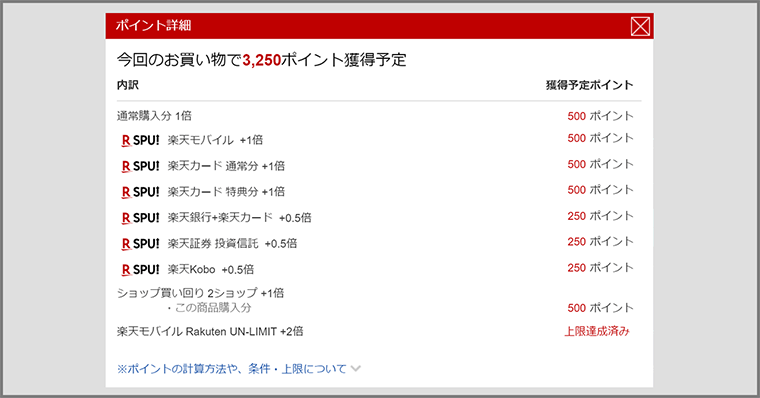The width and height of the screenshot is (760, 398).
Task: Click the 獲得予定ポイント column header
Action: 589,85
